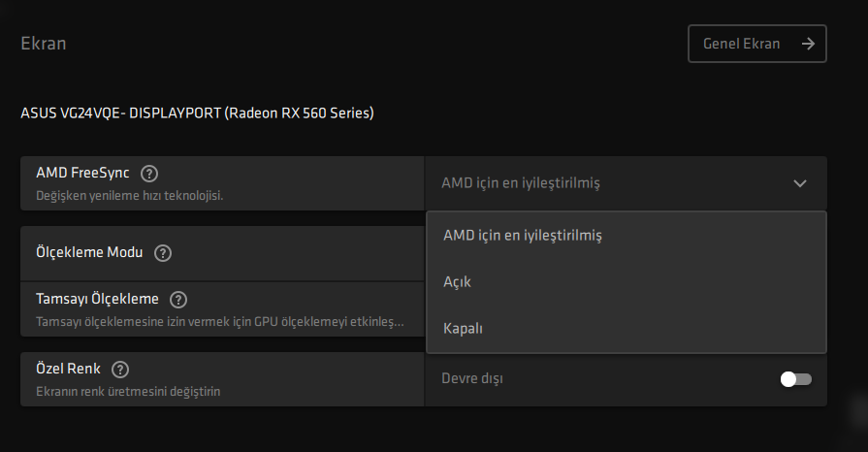Screen dimensions: 868x452
Task: Click the Tamsayı Ölçekleme setting label
Action: (x=97, y=299)
